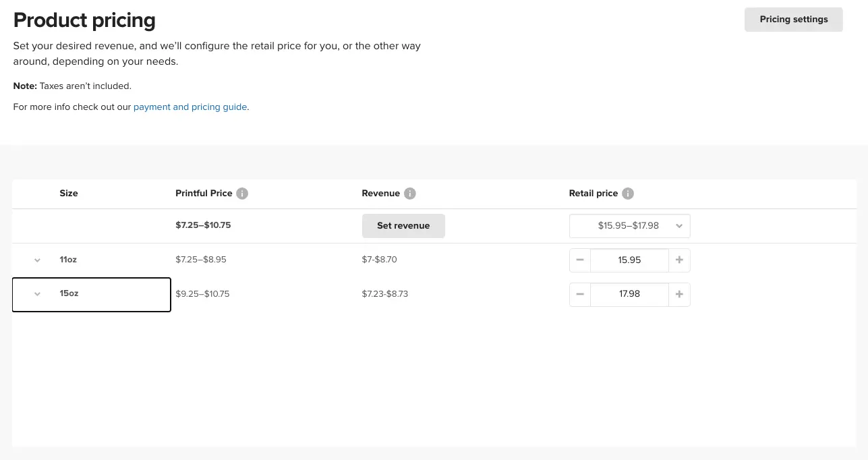Click the Retail price column header text
The width and height of the screenshot is (868, 460).
[x=593, y=194]
